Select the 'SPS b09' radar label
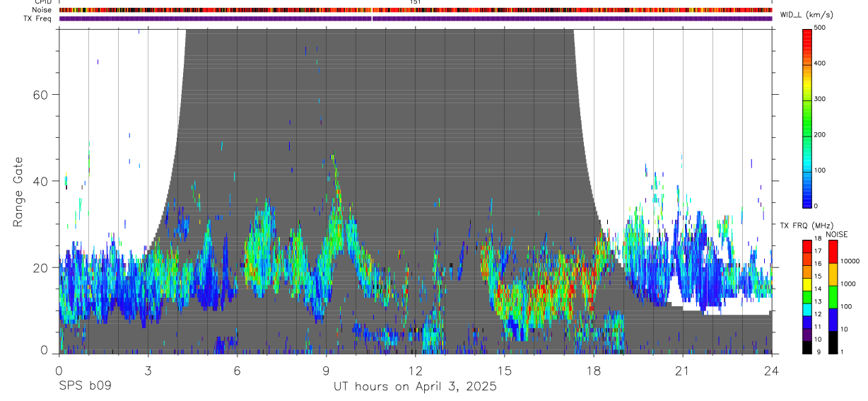 (x=84, y=387)
